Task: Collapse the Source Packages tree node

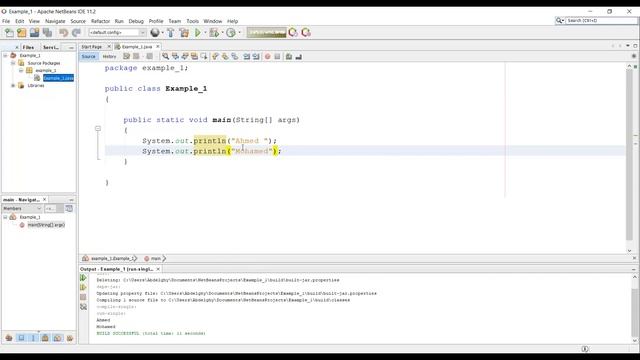Action: 13,63
